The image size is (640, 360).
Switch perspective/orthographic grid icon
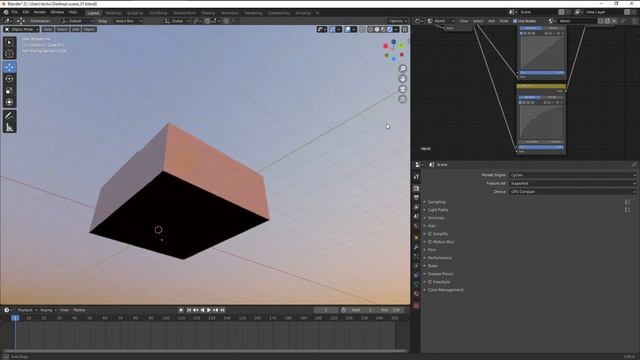[x=402, y=99]
